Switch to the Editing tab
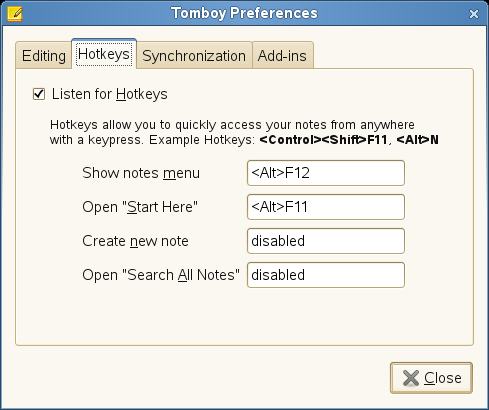This screenshot has width=489, height=410. coord(44,56)
